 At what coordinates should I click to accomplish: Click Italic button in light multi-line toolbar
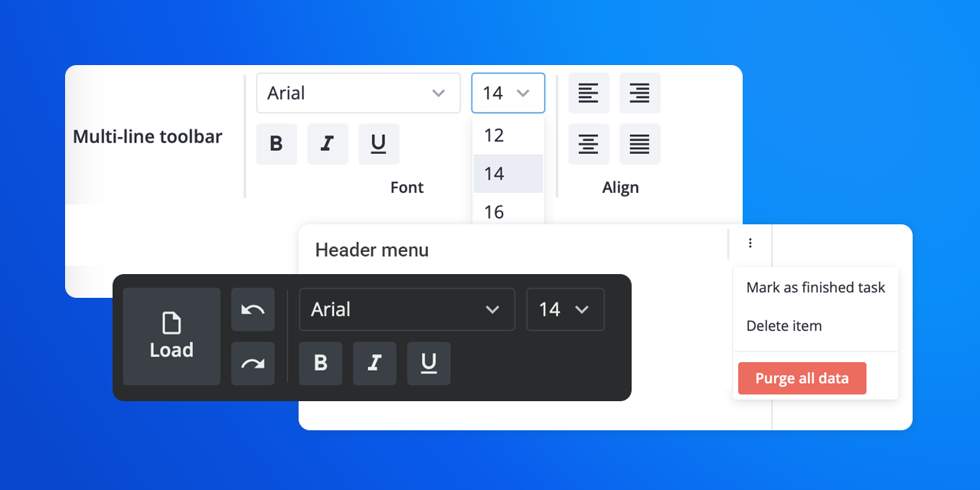(328, 144)
